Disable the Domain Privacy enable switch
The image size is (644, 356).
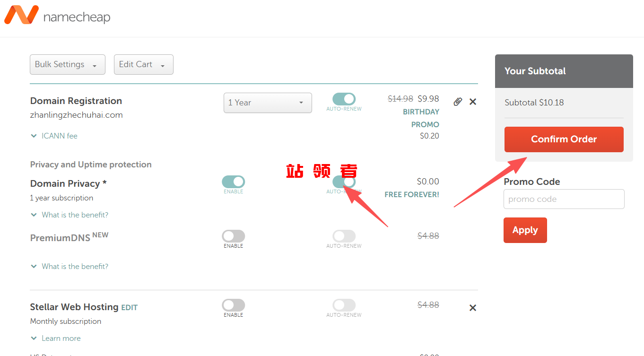click(233, 182)
